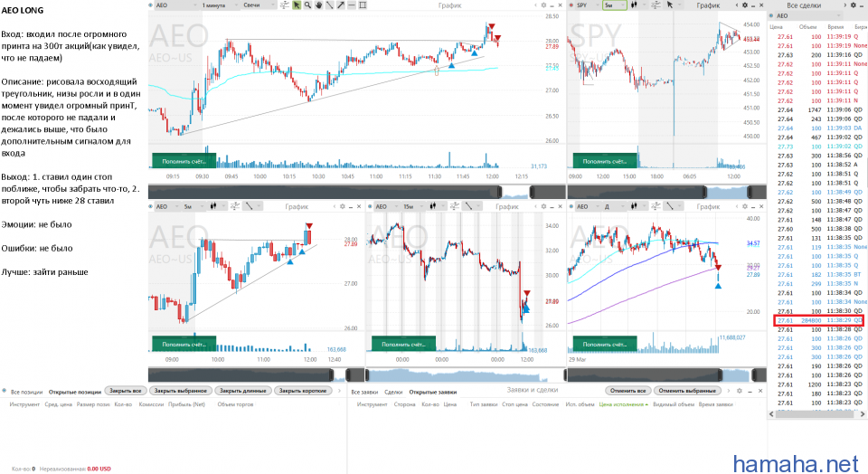
Task: Switch to the 'Все позиции' tab
Action: [x=26, y=392]
